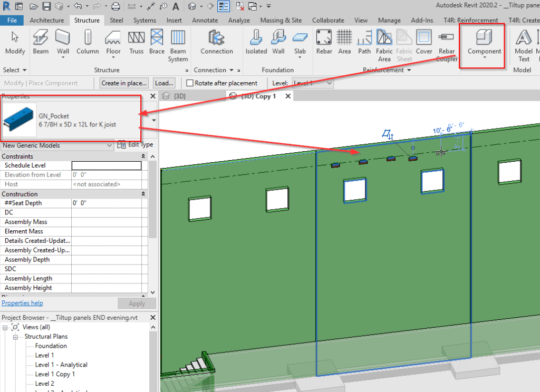Click the Component tool in the ribbon
The height and width of the screenshot is (392, 540).
tap(484, 43)
